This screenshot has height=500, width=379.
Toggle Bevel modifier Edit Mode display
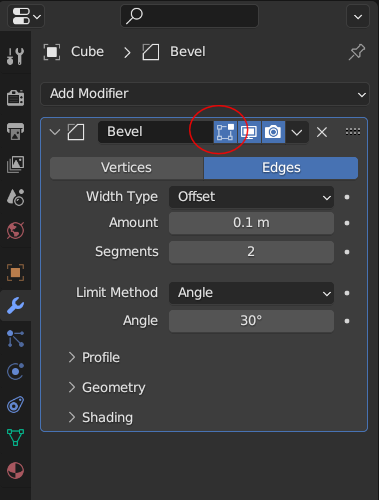[225, 132]
